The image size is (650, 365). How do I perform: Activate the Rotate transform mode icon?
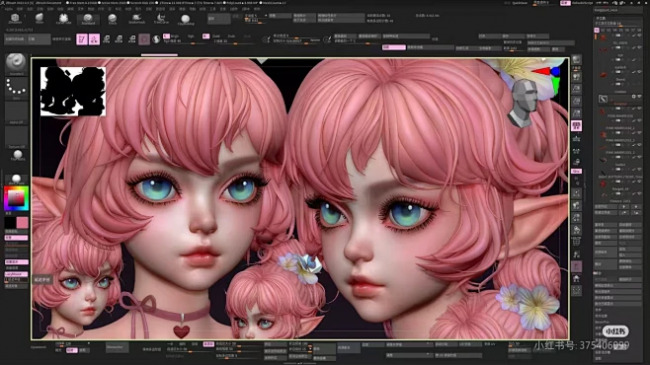(x=132, y=39)
